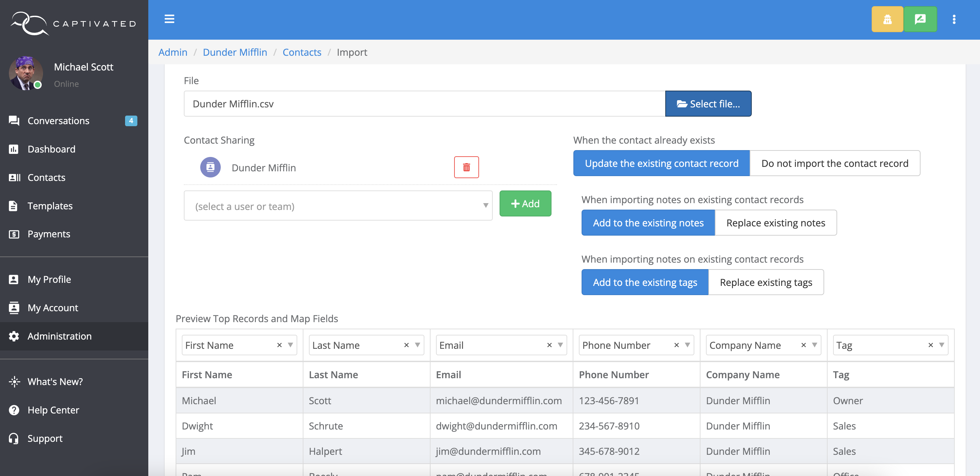Open the Templates section
The image size is (980, 476).
(50, 206)
